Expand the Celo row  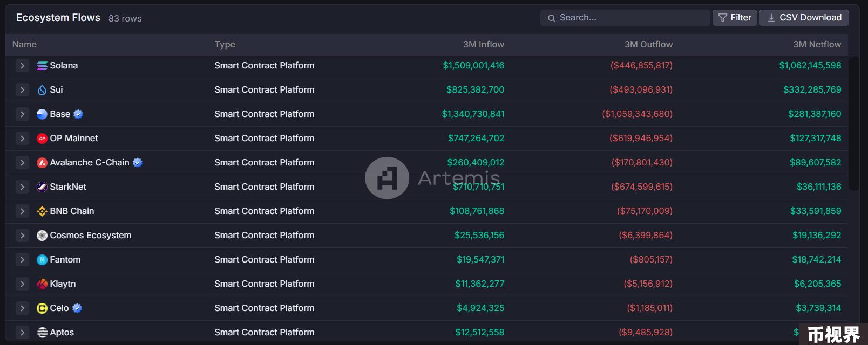[x=22, y=308]
